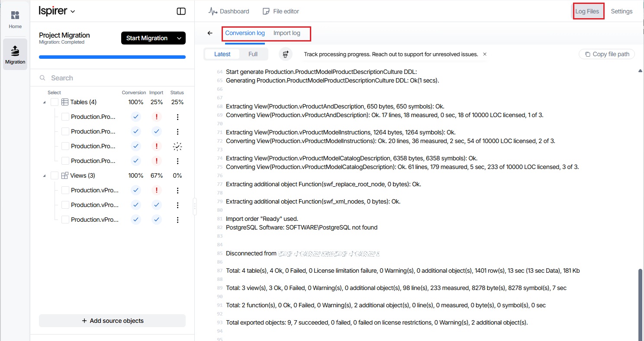The width and height of the screenshot is (644, 341).
Task: Click the AI assistant icon beside Full
Action: coord(286,54)
